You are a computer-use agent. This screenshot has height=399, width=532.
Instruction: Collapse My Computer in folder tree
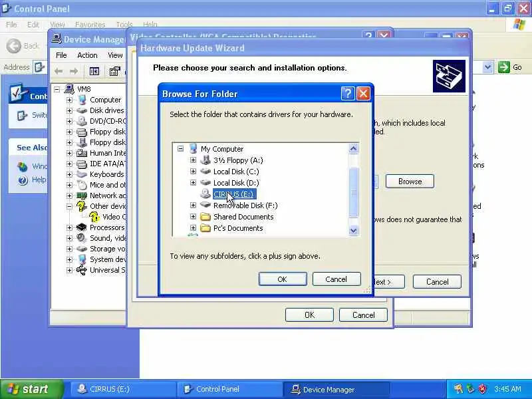coord(180,148)
